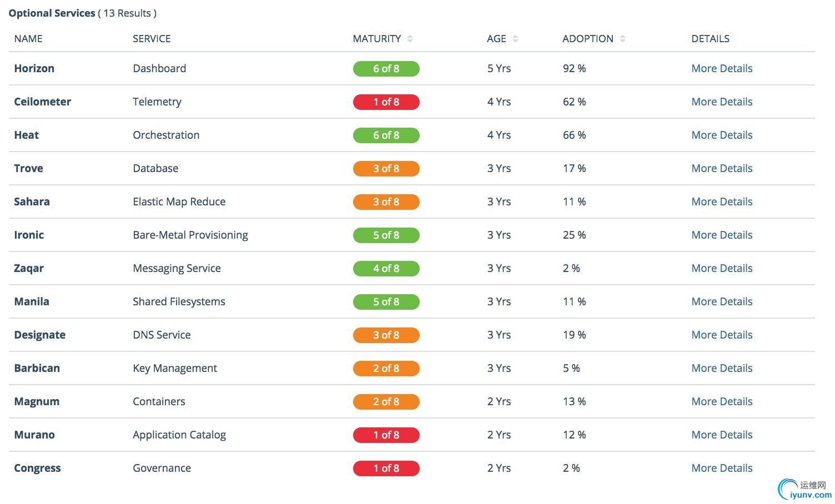Open More Details for Congress governance

[722, 468]
